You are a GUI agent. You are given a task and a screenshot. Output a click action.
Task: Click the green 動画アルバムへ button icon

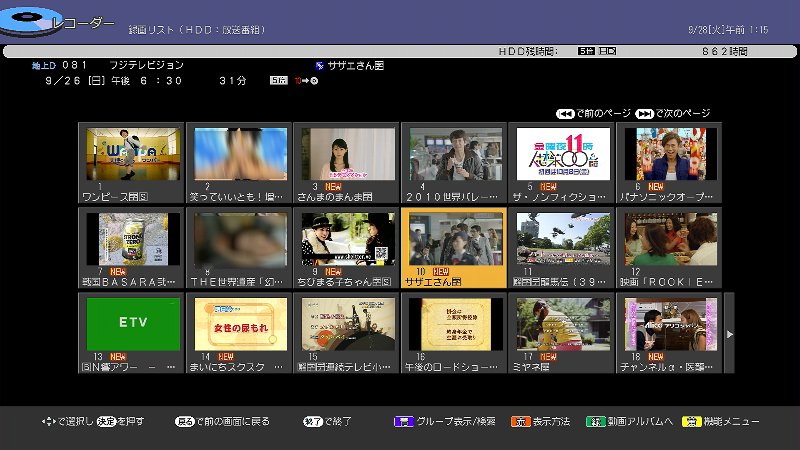(x=595, y=422)
